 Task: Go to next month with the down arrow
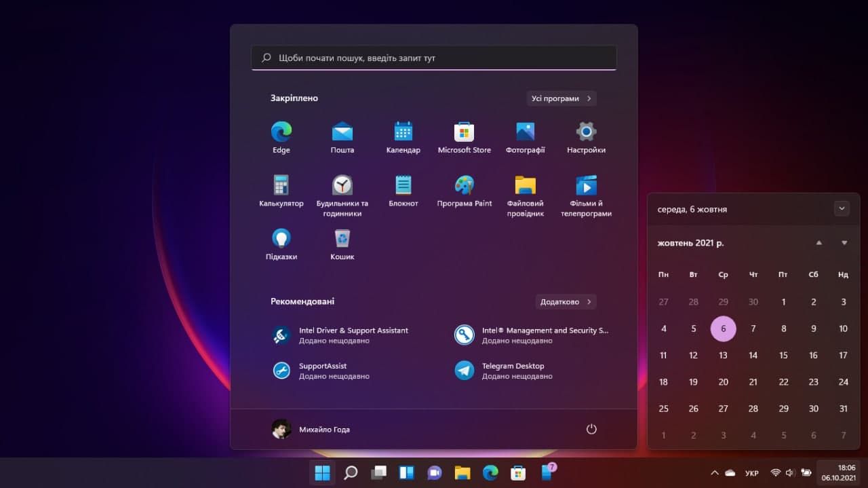[844, 242]
